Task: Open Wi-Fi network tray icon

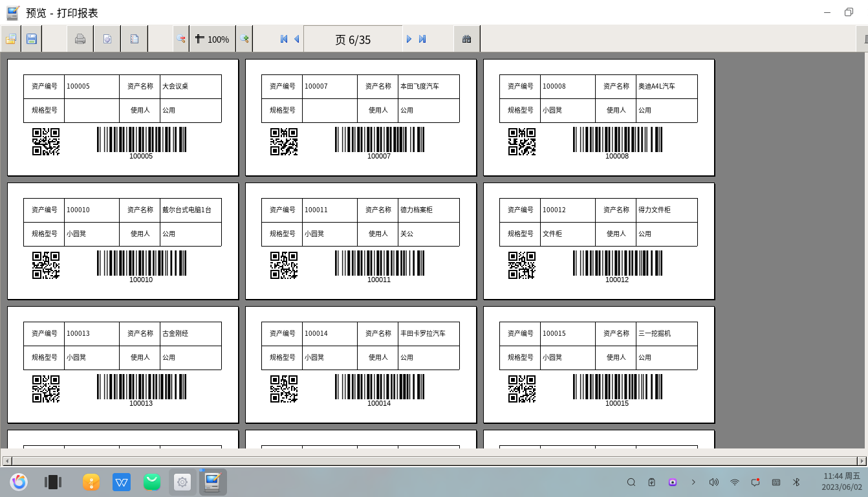Action: tap(735, 482)
